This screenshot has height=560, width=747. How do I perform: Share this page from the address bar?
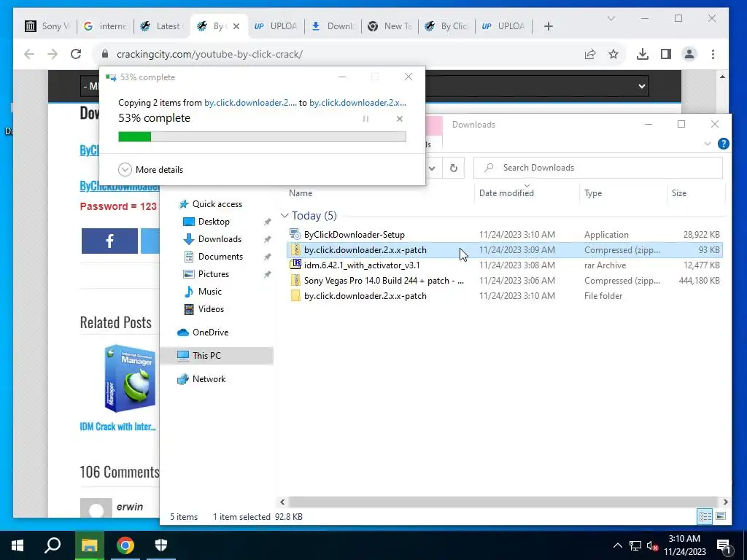pyautogui.click(x=589, y=54)
